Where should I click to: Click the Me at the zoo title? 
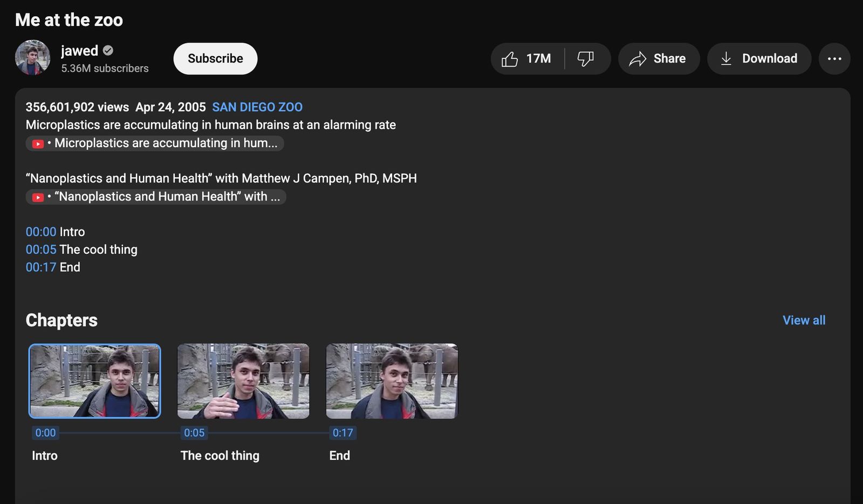69,20
